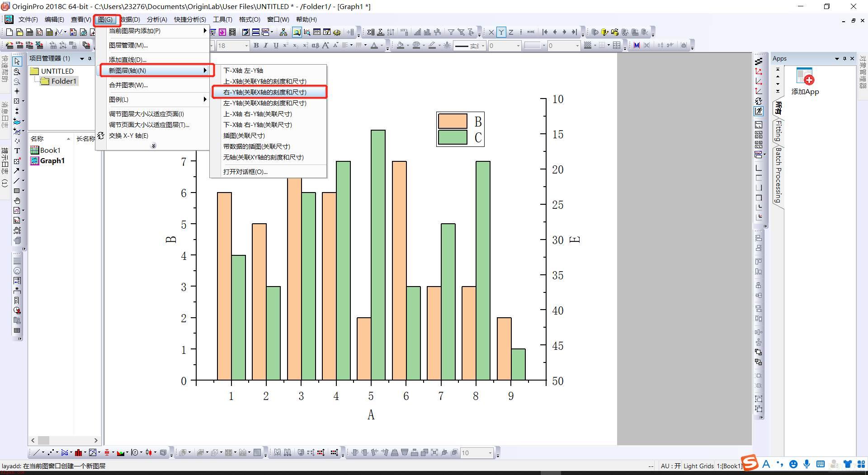Open the font size 18 dropdown
868x475 pixels.
(x=246, y=46)
